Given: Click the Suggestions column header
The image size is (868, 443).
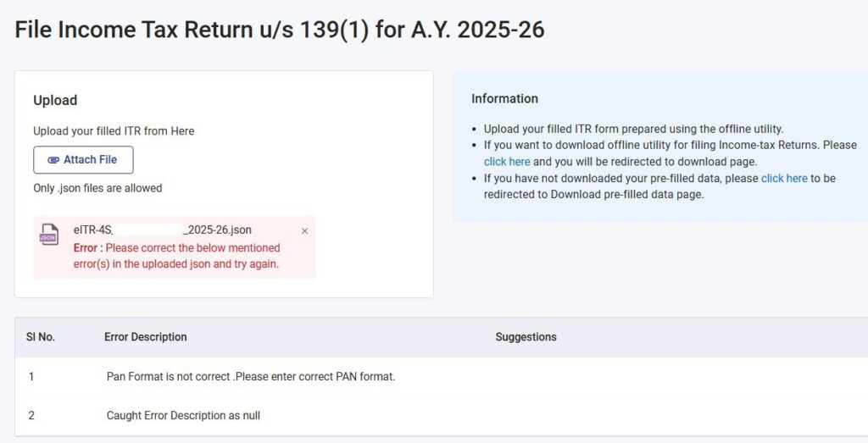Looking at the screenshot, I should pyautogui.click(x=526, y=337).
